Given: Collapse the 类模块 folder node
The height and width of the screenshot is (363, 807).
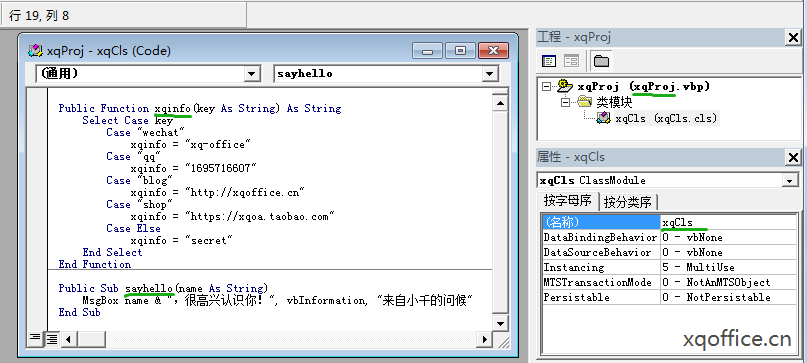Looking at the screenshot, I should [566, 102].
